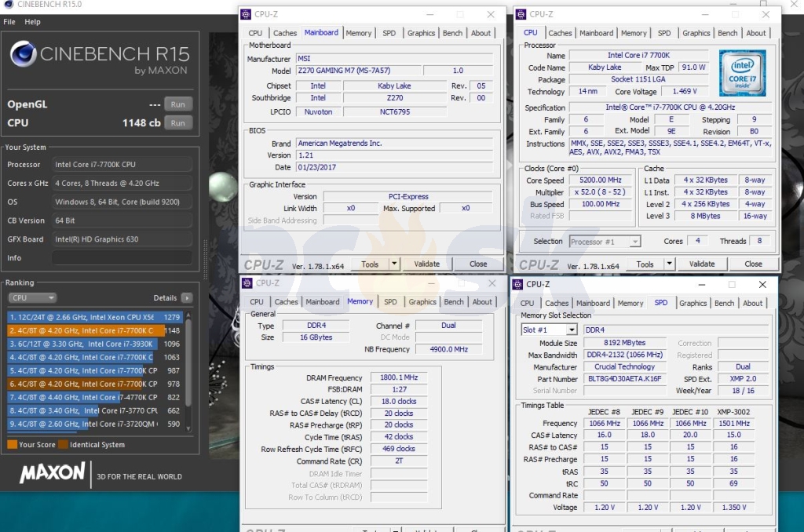
Task: Open Tools dropdown arrow in CPU tab window
Action: [669, 264]
